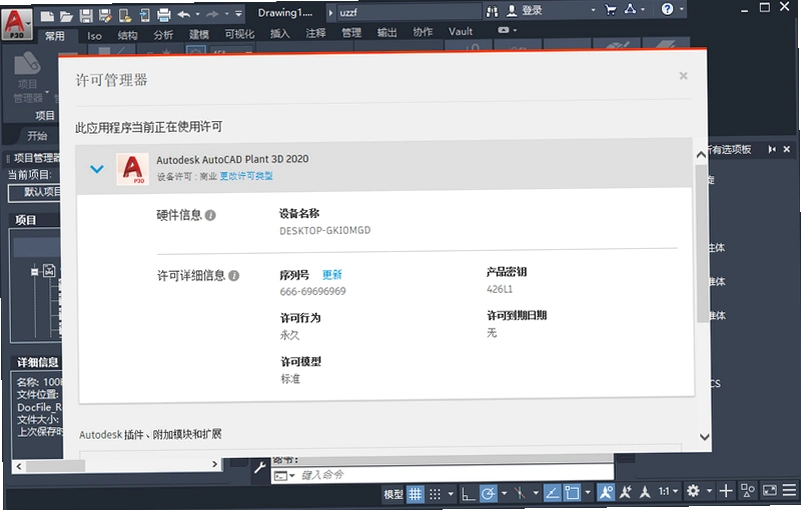Click the Open from Web & Mobile icon

(x=125, y=16)
